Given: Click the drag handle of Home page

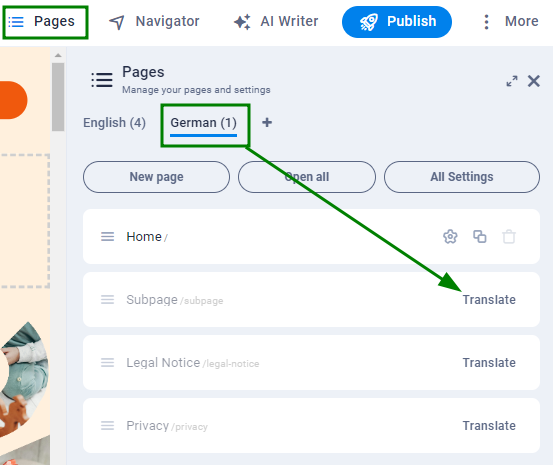Looking at the screenshot, I should coord(108,237).
